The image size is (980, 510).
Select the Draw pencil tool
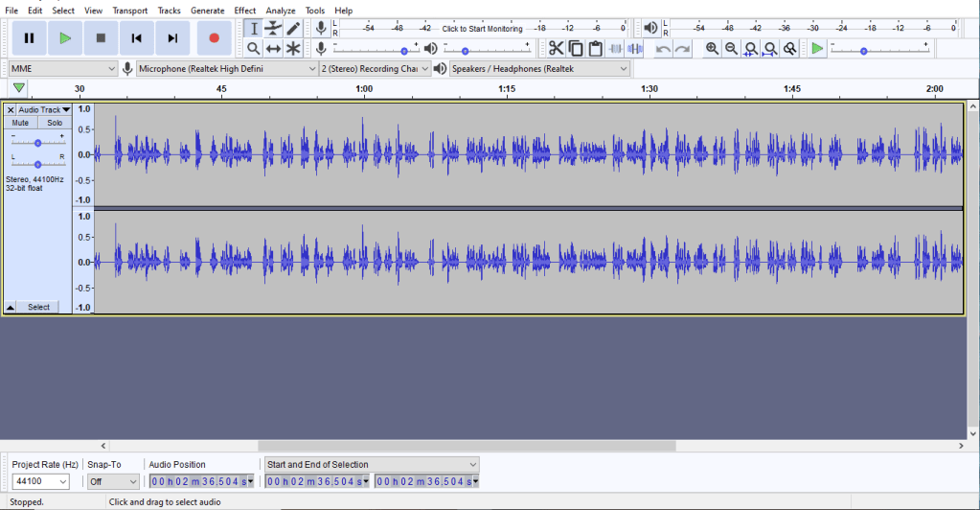click(293, 28)
